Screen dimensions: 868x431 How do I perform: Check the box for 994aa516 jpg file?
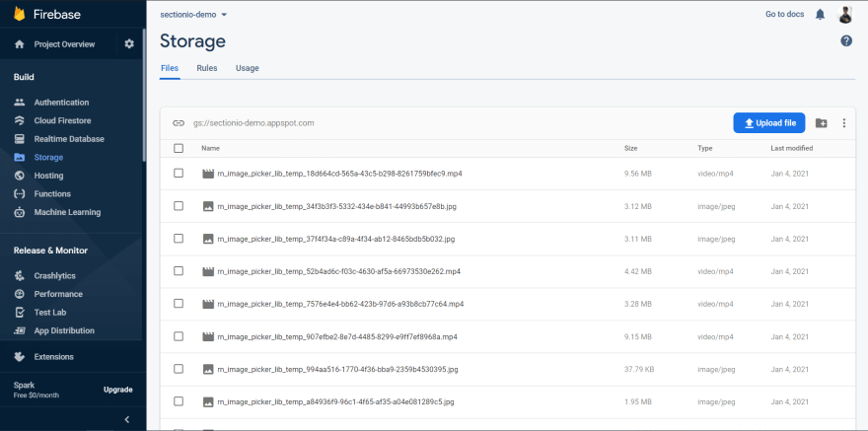click(179, 369)
